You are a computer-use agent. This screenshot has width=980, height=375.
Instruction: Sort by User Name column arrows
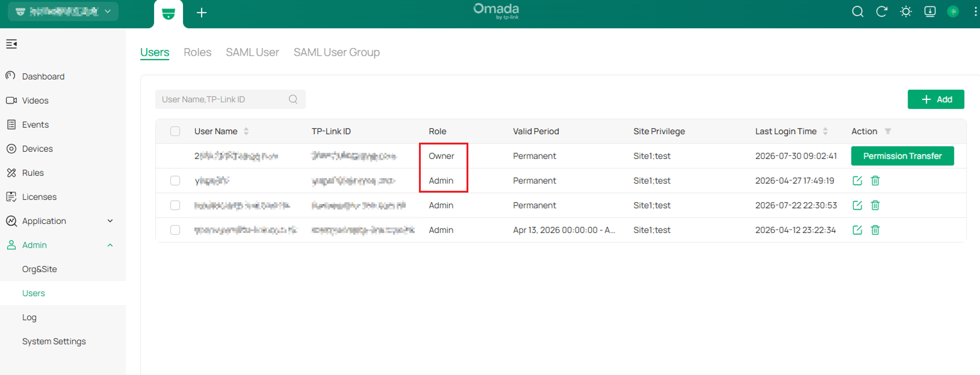tap(246, 131)
